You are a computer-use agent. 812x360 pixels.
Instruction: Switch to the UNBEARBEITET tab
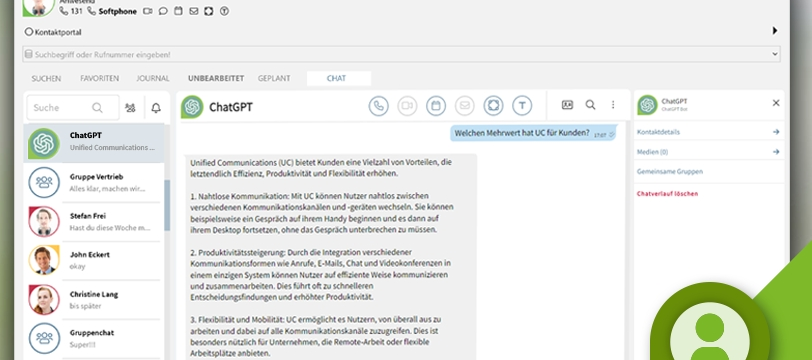tap(216, 79)
